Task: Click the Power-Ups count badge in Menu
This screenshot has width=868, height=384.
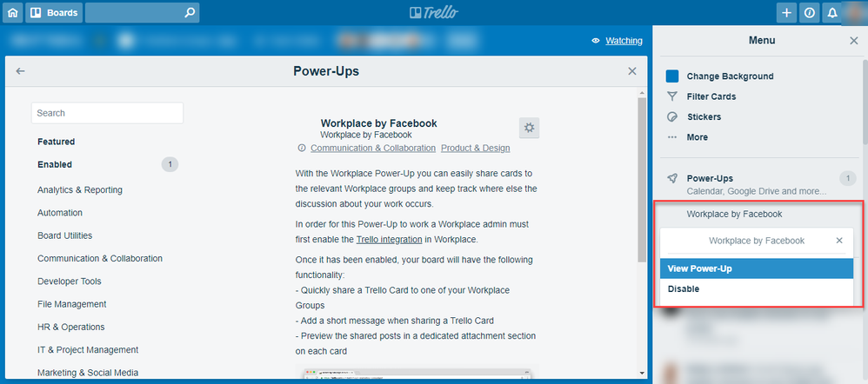Action: pos(847,178)
